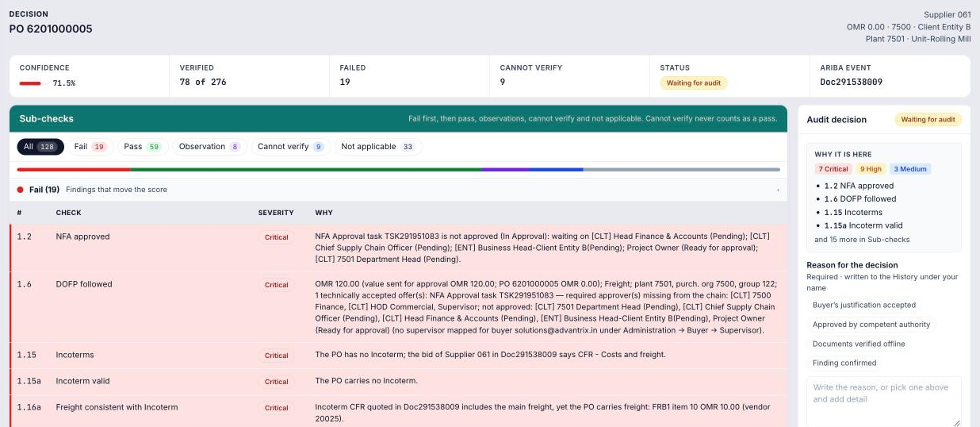980x427 pixels.
Task: Click the '1.15a Incoterm valid' bullet in Why it is here
Action: (863, 225)
